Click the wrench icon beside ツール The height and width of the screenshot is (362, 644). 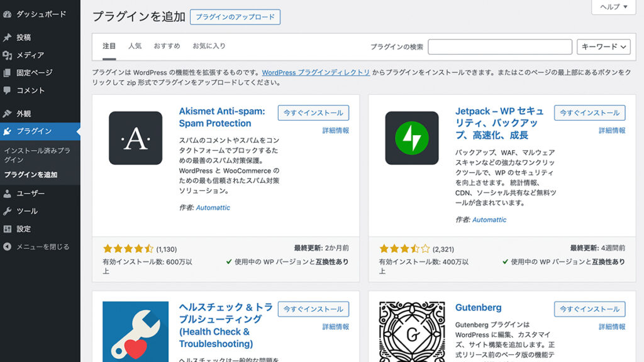coord(7,211)
